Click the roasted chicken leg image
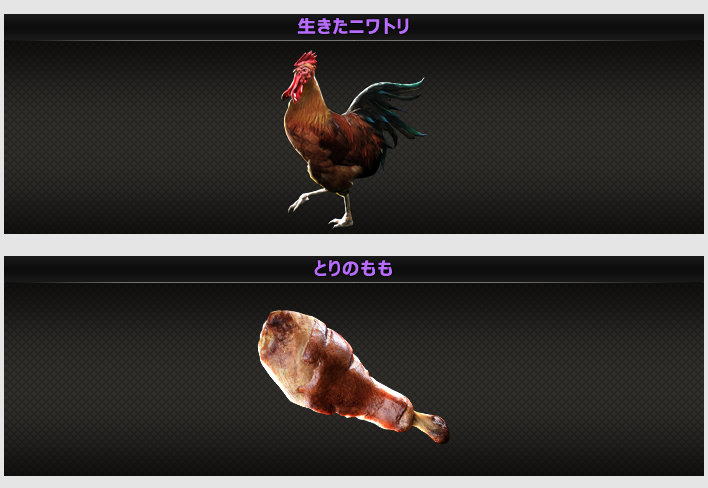Image resolution: width=708 pixels, height=488 pixels. [354, 376]
